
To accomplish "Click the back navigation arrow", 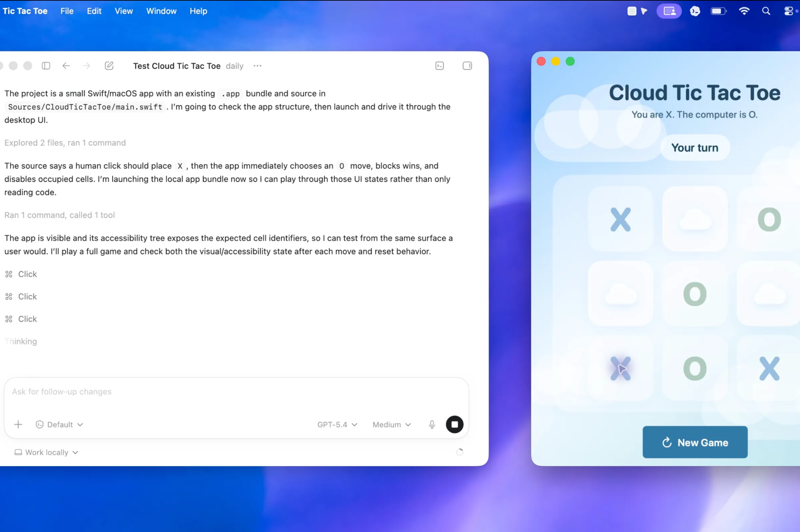I will [66, 66].
